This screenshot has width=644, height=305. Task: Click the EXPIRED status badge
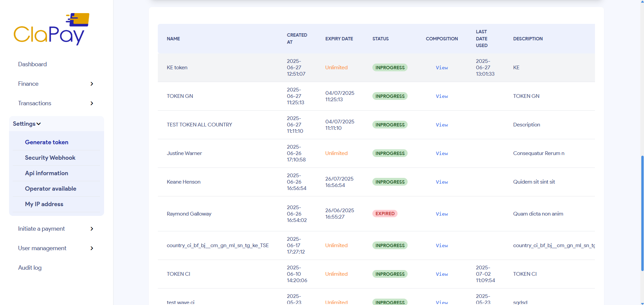coord(384,213)
